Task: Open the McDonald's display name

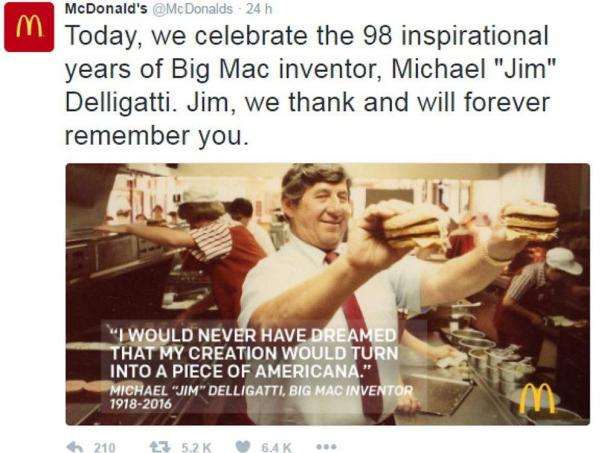Action: tap(106, 8)
